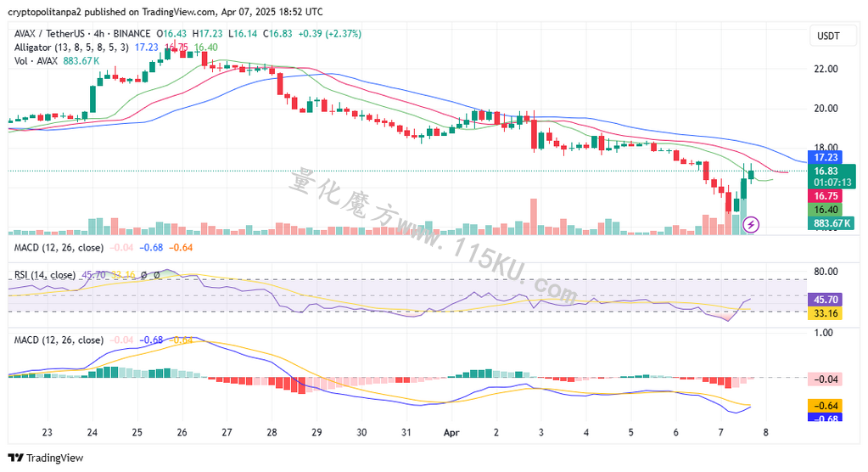Click the 883.67K value in the volume legend
868x472 pixels.
point(81,61)
